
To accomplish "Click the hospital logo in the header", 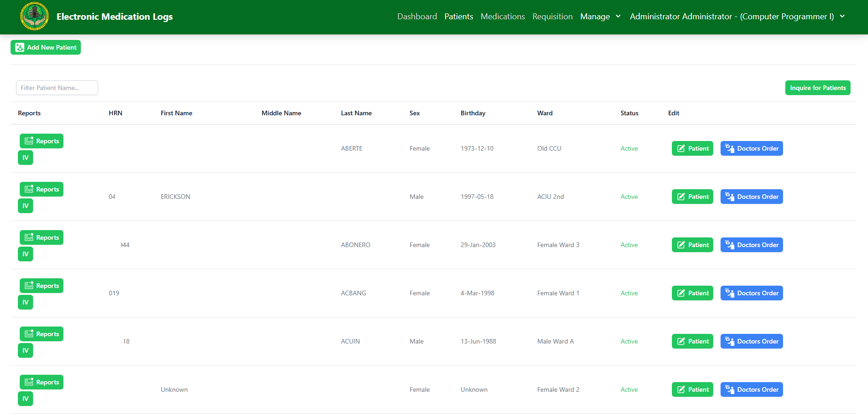I will pyautogui.click(x=34, y=17).
